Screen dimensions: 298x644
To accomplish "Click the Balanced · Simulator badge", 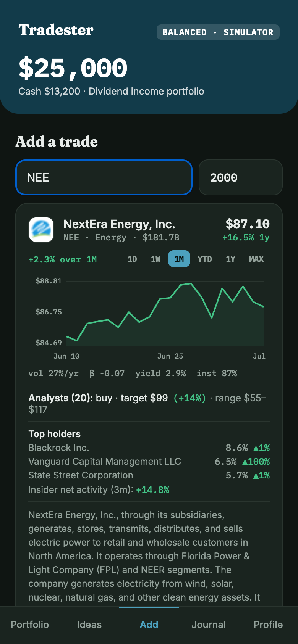I will pyautogui.click(x=218, y=32).
